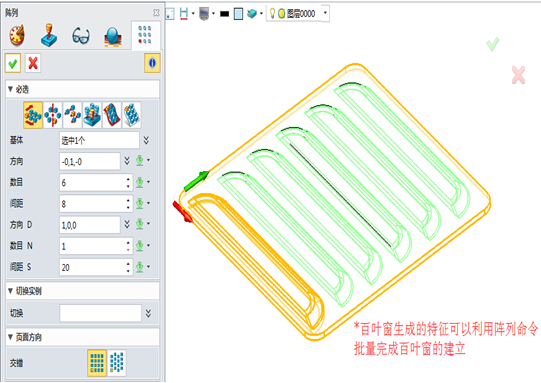The height and width of the screenshot is (383, 541).
Task: Open the blue info help button
Action: click(152, 63)
